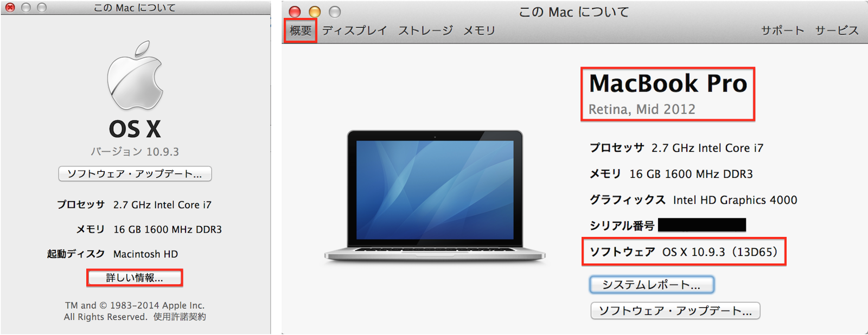868x335 pixels.
Task: Minimize the right window with the yellow button
Action: coord(315,11)
